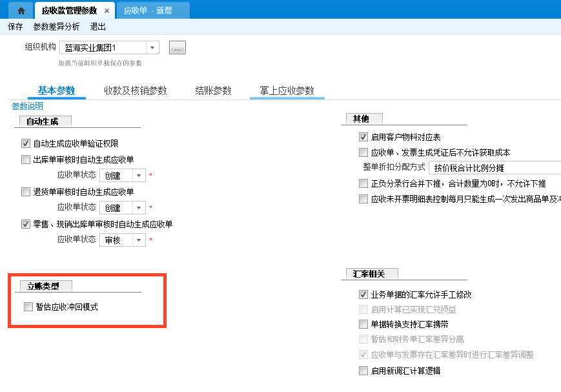This screenshot has height=392, width=561.
Task: Uncheck 业务单据的汇率允许手工修改
Action: [x=363, y=294]
